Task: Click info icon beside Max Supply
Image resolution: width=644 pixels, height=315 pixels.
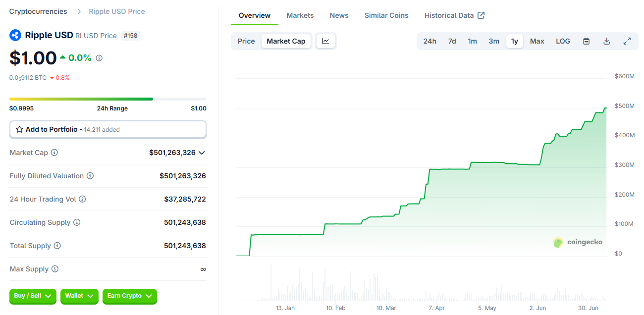Action: 55,269
